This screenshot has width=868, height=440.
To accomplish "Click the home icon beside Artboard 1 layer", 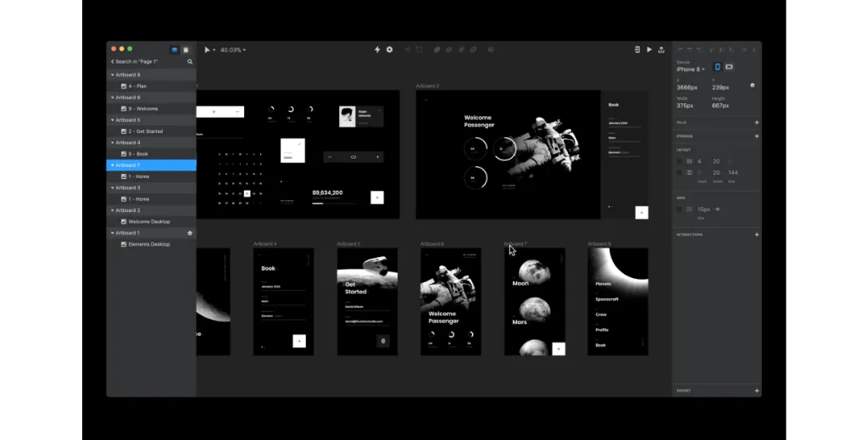I will [190, 233].
